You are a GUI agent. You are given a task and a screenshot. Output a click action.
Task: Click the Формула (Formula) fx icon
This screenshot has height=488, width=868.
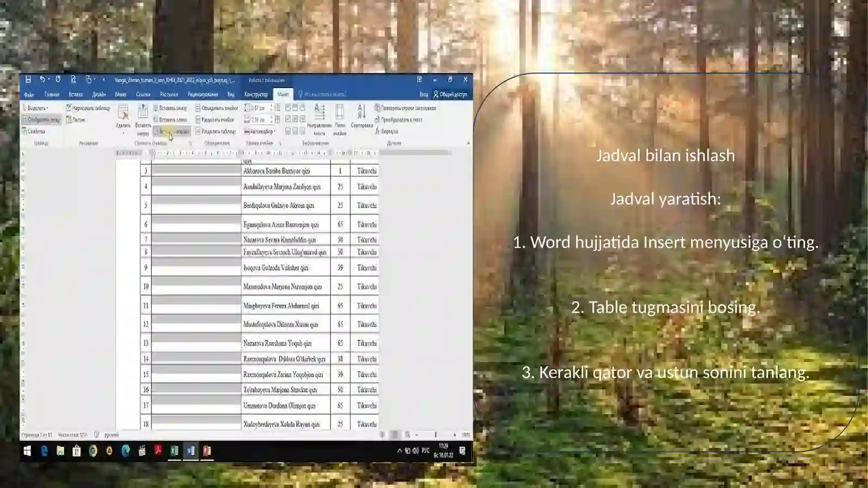tap(386, 131)
